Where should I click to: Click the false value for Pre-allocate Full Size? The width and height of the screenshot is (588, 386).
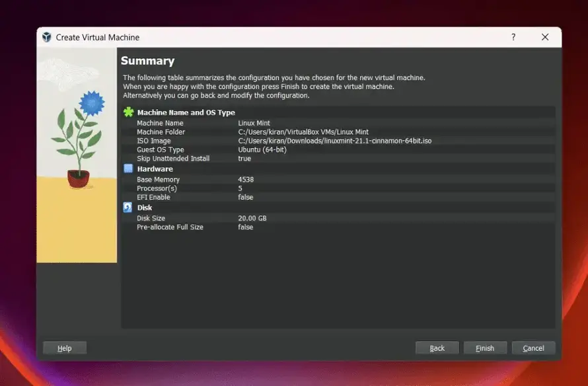246,227
